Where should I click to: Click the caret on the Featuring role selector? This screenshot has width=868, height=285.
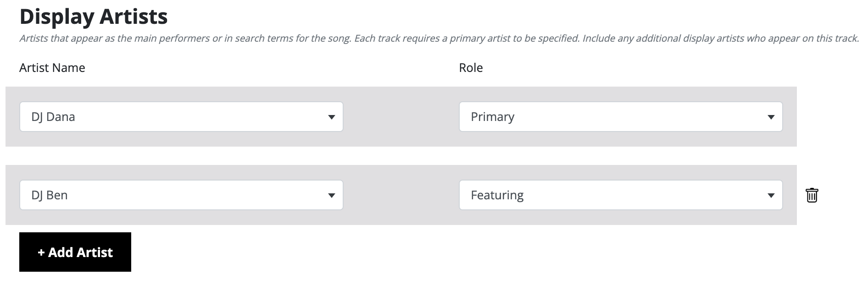tap(771, 196)
